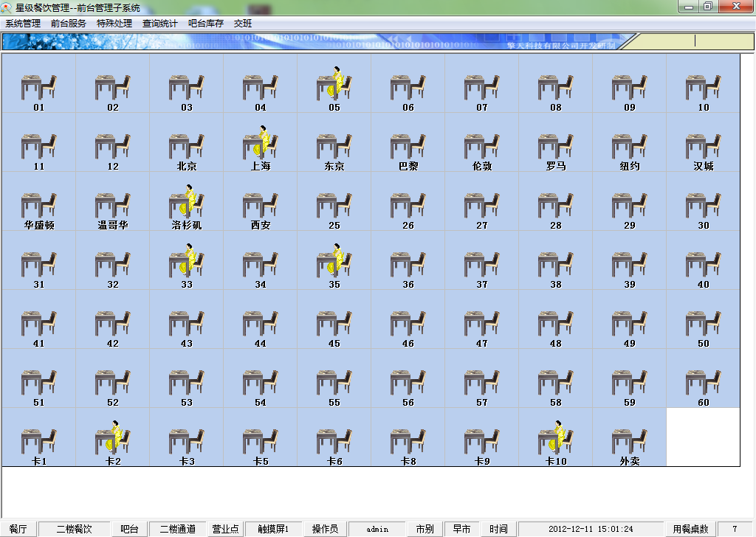Select card table 卡10

click(556, 438)
